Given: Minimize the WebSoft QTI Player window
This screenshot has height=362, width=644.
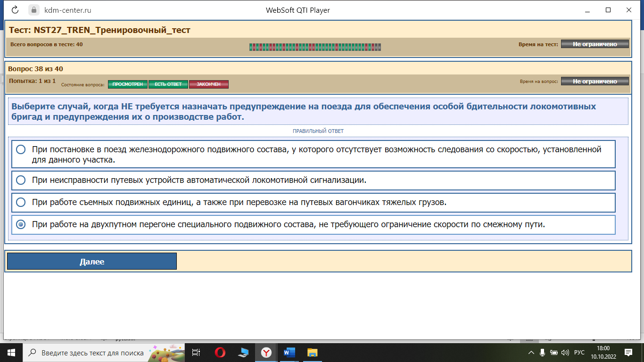Looking at the screenshot, I should (586, 10).
